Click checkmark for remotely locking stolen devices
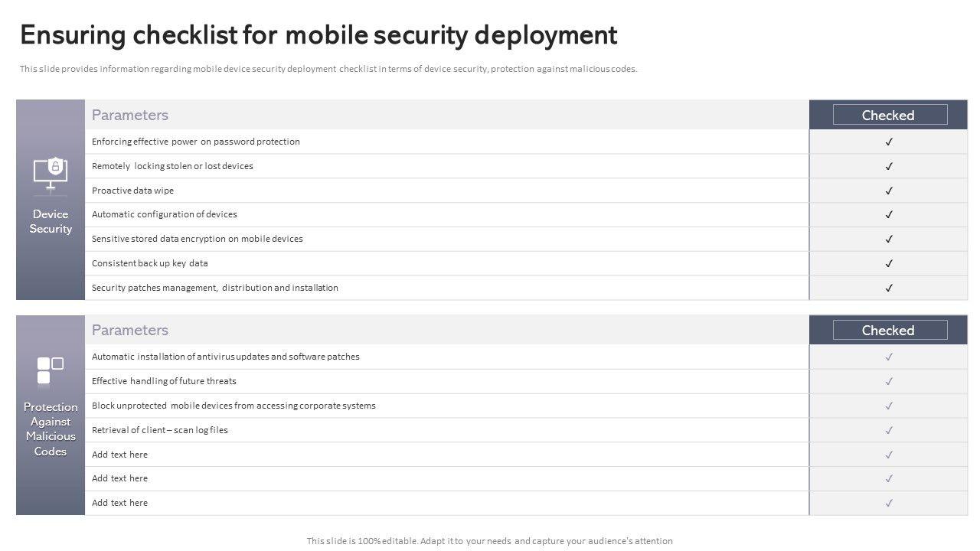The height and width of the screenshot is (551, 980). [x=889, y=166]
